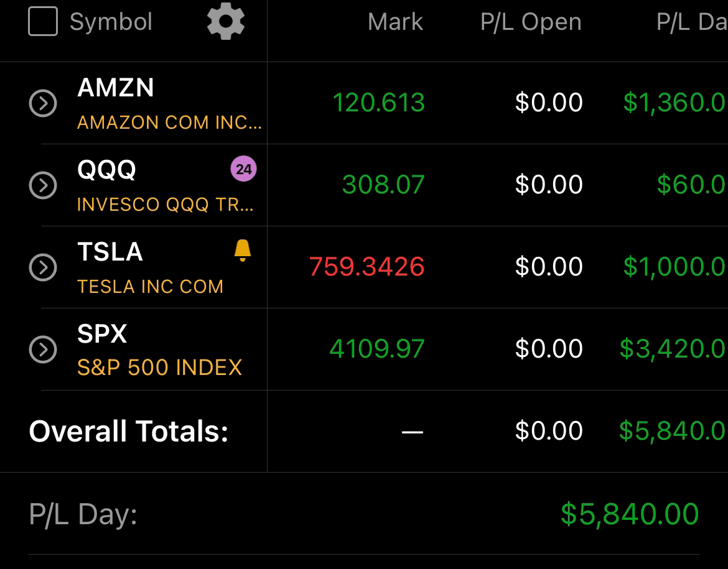
Task: Select the Overall Totals row label
Action: 128,431
